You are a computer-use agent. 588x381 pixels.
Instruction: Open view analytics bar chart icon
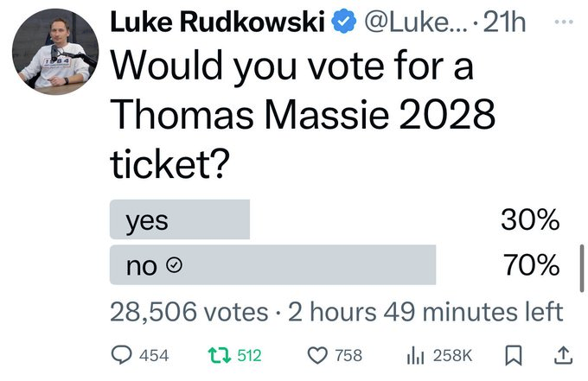click(418, 354)
